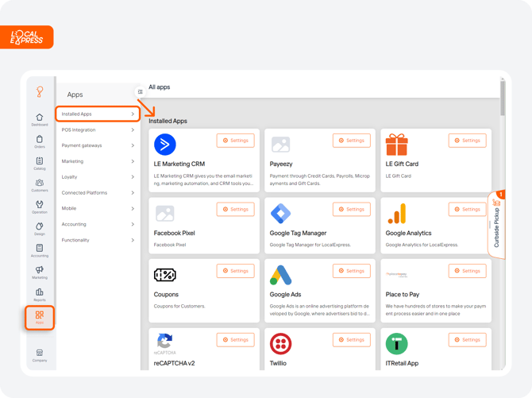
Task: Click the Place to Pay logo
Action: click(x=397, y=274)
